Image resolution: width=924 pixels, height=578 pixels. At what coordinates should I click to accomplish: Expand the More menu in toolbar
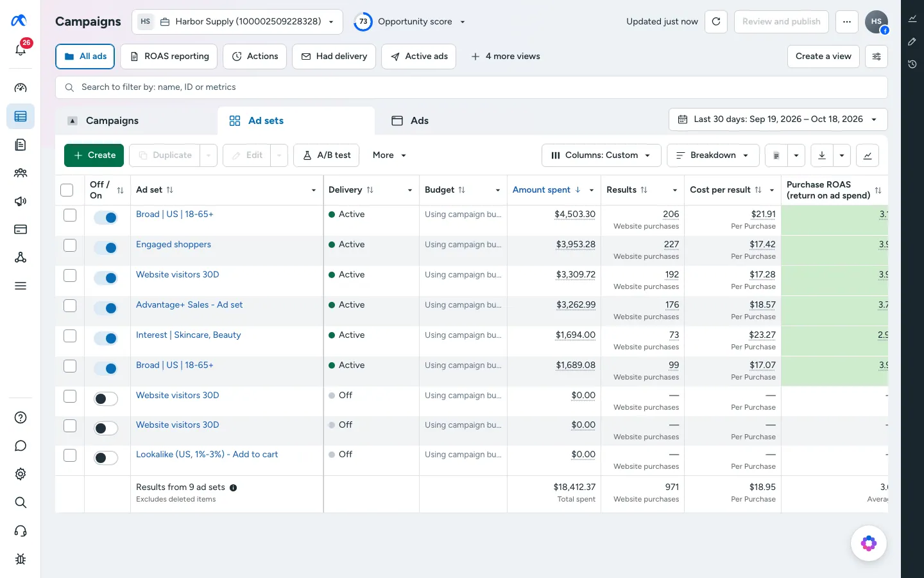pos(389,155)
